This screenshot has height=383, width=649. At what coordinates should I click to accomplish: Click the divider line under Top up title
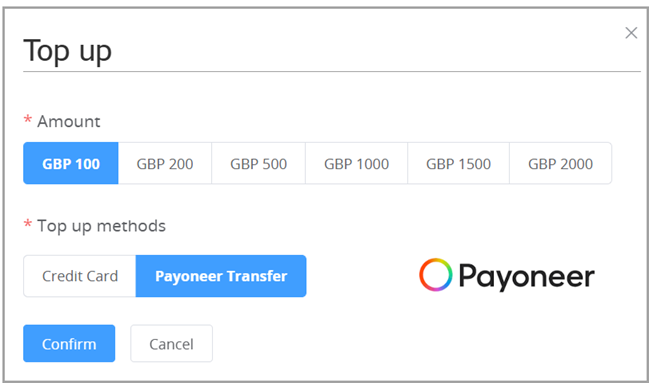(332, 72)
